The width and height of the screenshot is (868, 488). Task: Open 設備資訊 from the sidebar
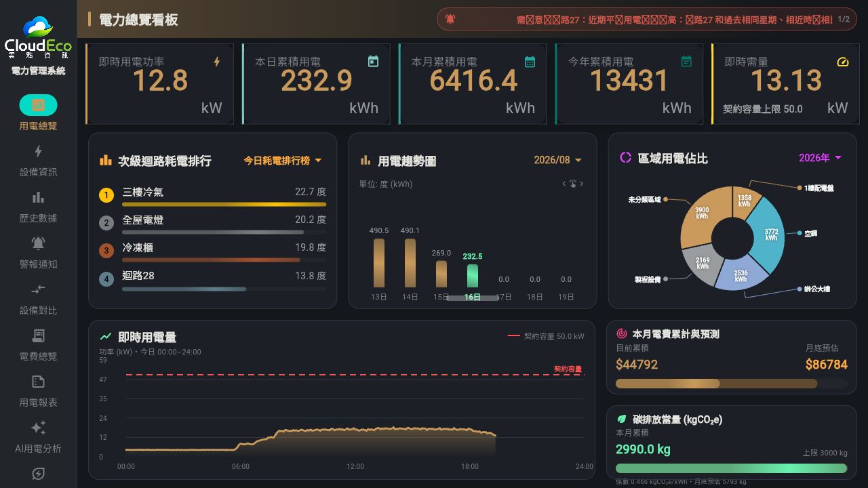(38, 160)
